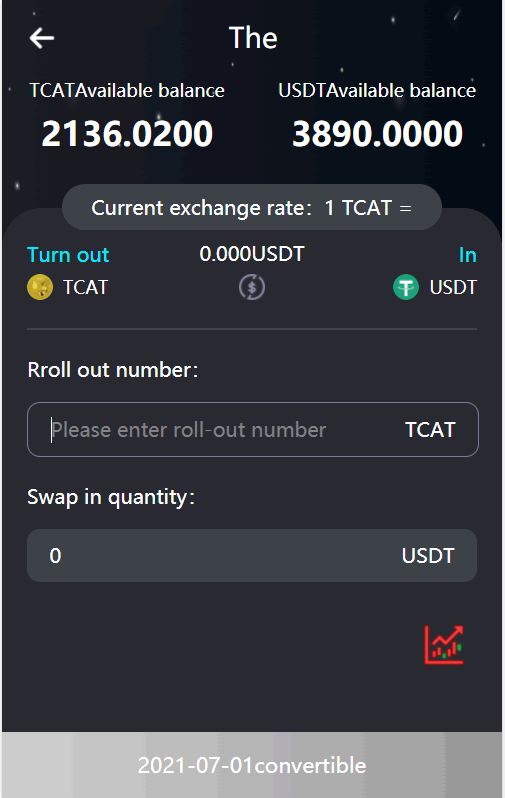505x798 pixels.
Task: Focus the roll-out number input field
Action: click(252, 430)
